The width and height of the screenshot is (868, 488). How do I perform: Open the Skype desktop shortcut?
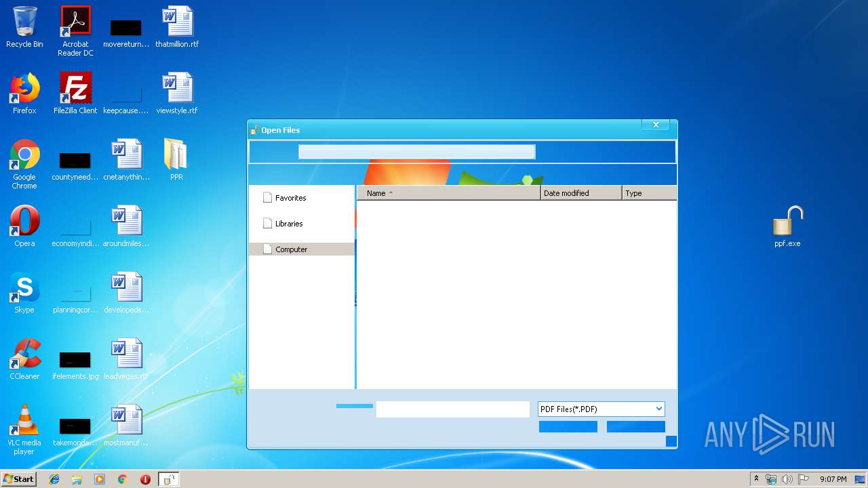pos(24,293)
